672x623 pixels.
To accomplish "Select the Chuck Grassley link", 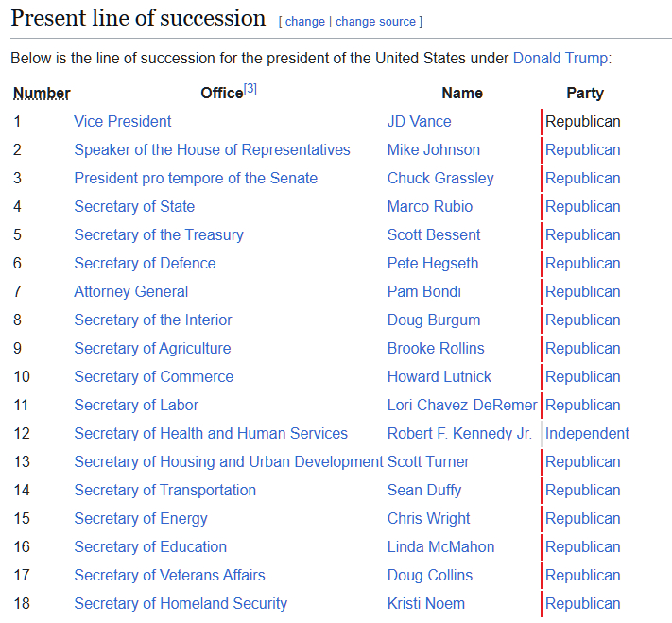I will [x=440, y=178].
